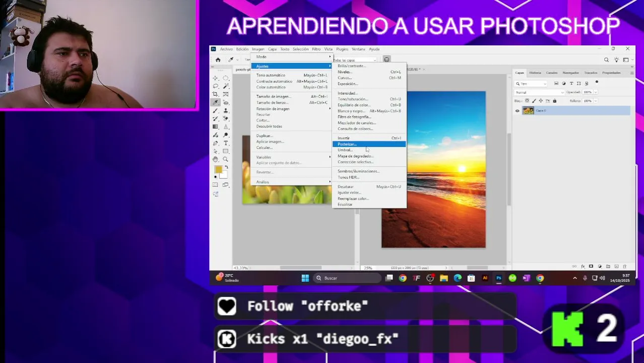644x363 pixels.
Task: Open the Todas las capas sample dropdown
Action: tap(355, 60)
